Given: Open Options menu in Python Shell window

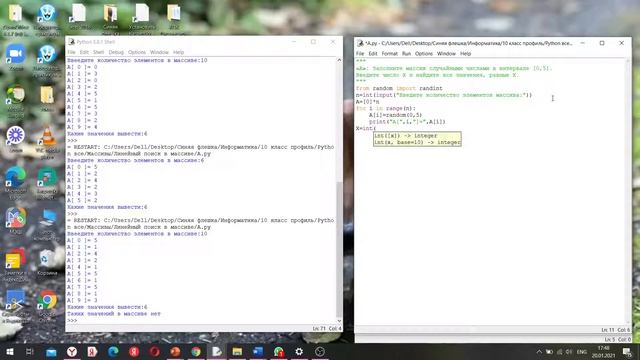Looking at the screenshot, I should coord(137,52).
